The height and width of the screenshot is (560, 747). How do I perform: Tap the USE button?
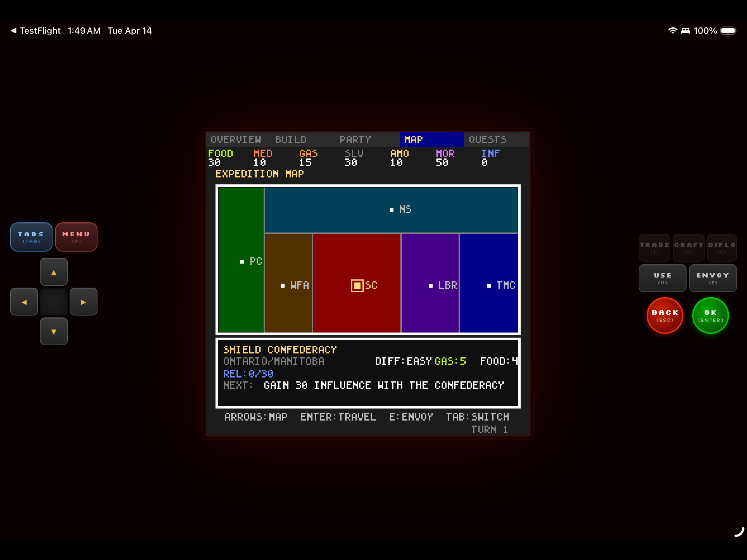click(x=662, y=278)
